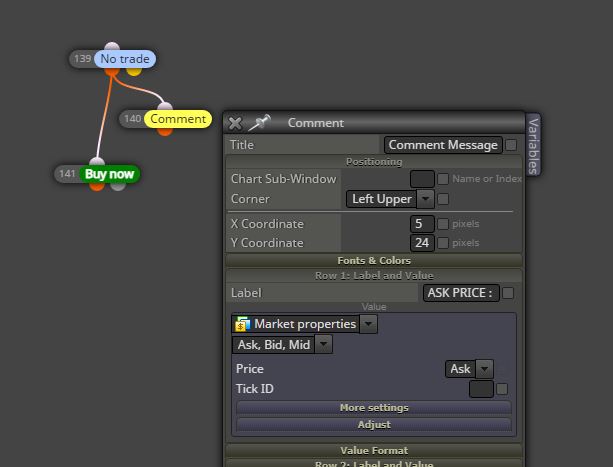Click the Ask, Bid, Mid selector
Screen dimensions: 613x467
[274, 344]
